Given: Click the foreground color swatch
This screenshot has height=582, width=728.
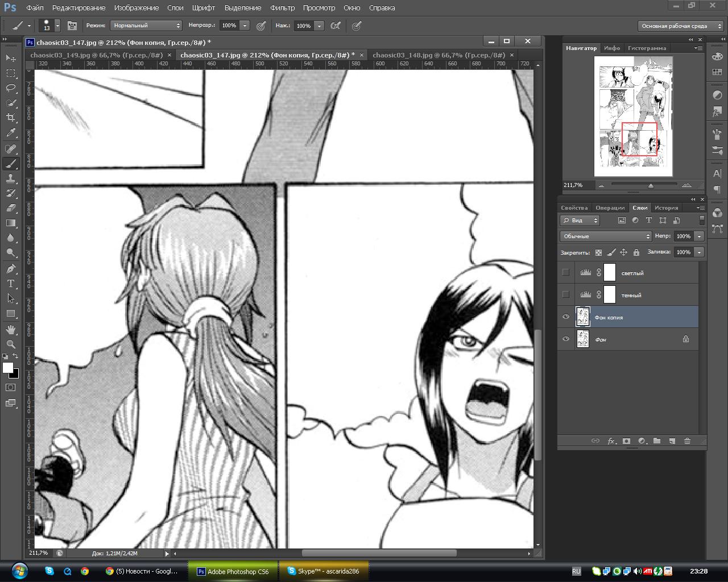Looking at the screenshot, I should [x=7, y=368].
